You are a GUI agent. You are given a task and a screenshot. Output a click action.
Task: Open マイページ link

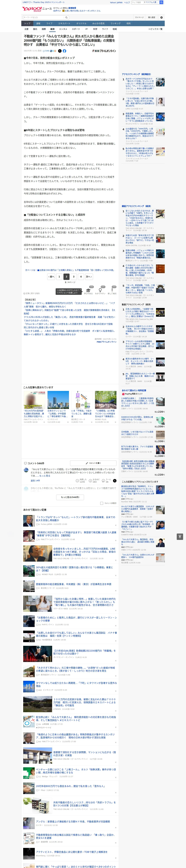click(x=139, y=18)
